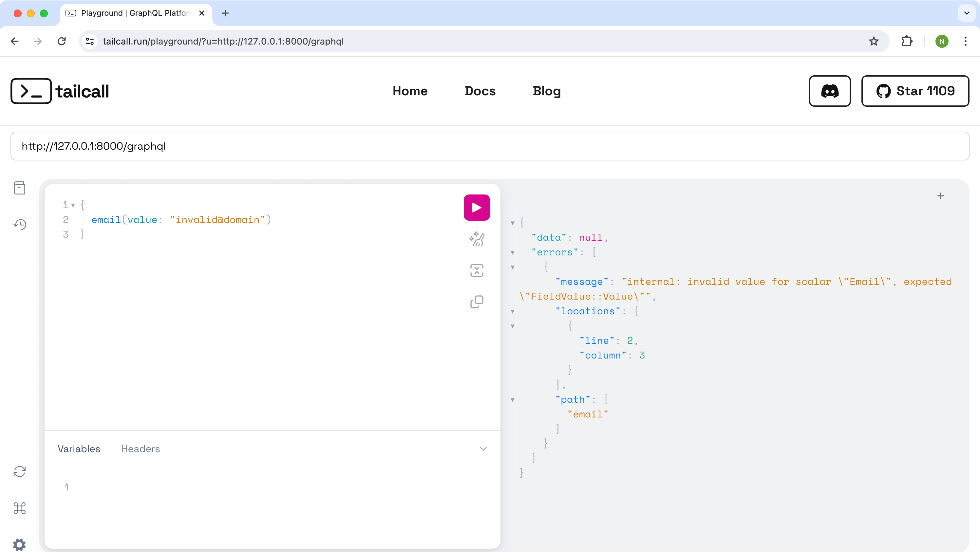Hide the variables editor with the chevron
This screenshot has height=552, width=980.
coord(483,449)
